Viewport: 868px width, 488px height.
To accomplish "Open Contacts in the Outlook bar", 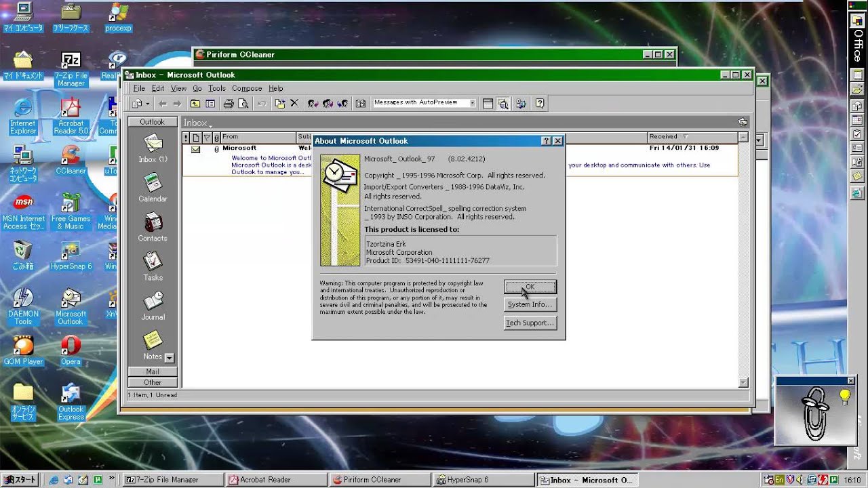I will (153, 227).
